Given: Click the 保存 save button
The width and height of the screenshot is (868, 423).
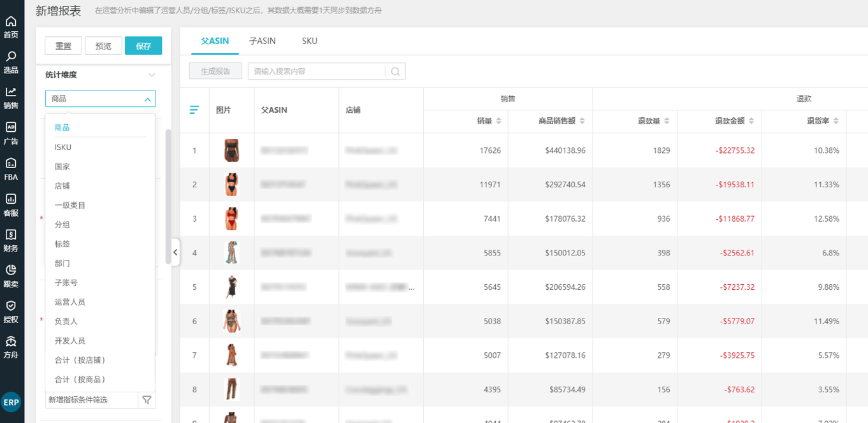Looking at the screenshot, I should point(143,46).
